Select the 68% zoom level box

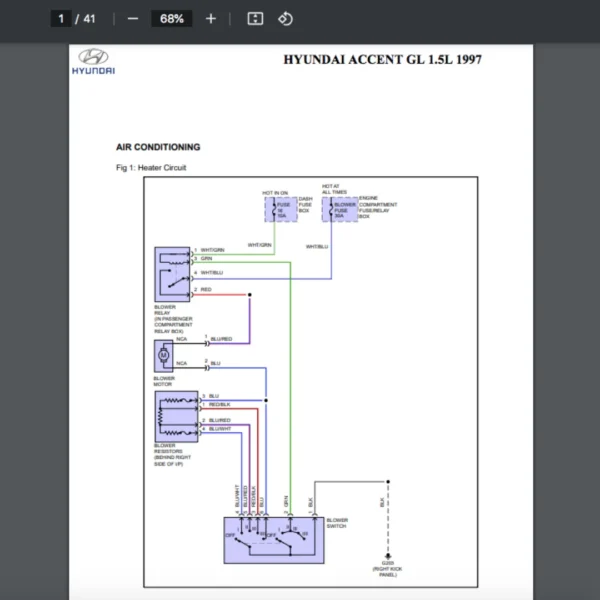click(x=171, y=19)
